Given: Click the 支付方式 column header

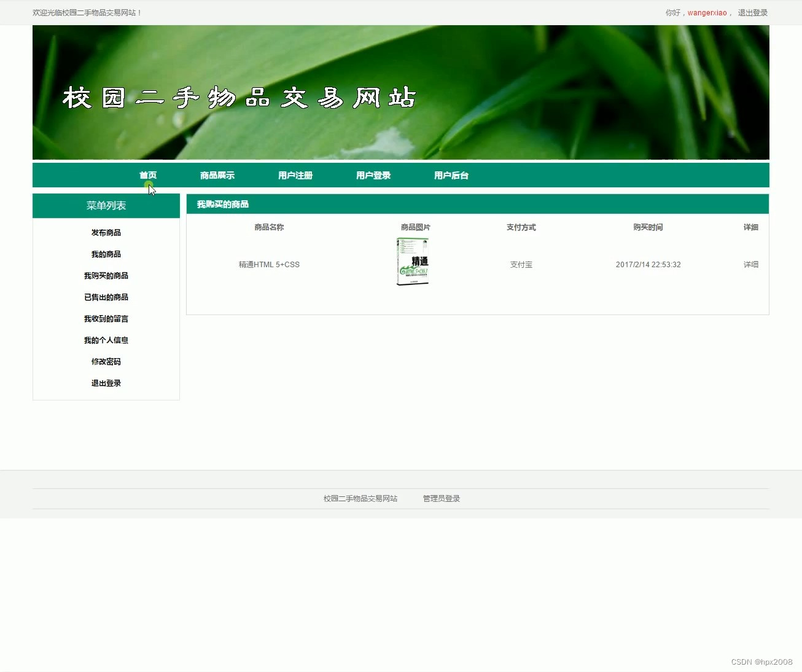Looking at the screenshot, I should tap(521, 227).
